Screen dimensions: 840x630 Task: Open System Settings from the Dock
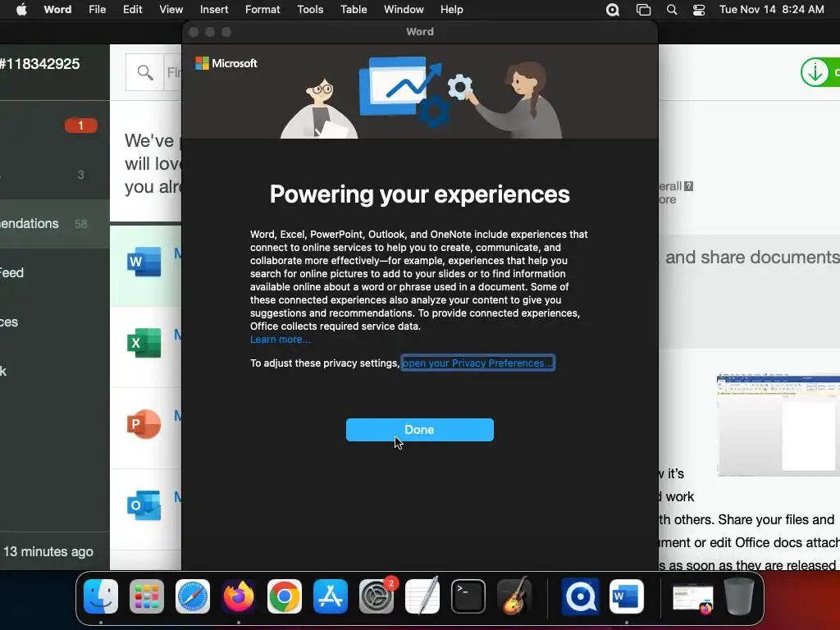376,596
